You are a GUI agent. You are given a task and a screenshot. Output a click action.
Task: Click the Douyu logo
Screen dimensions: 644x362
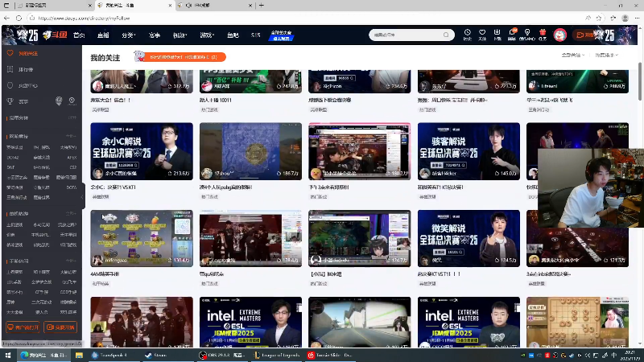point(55,35)
